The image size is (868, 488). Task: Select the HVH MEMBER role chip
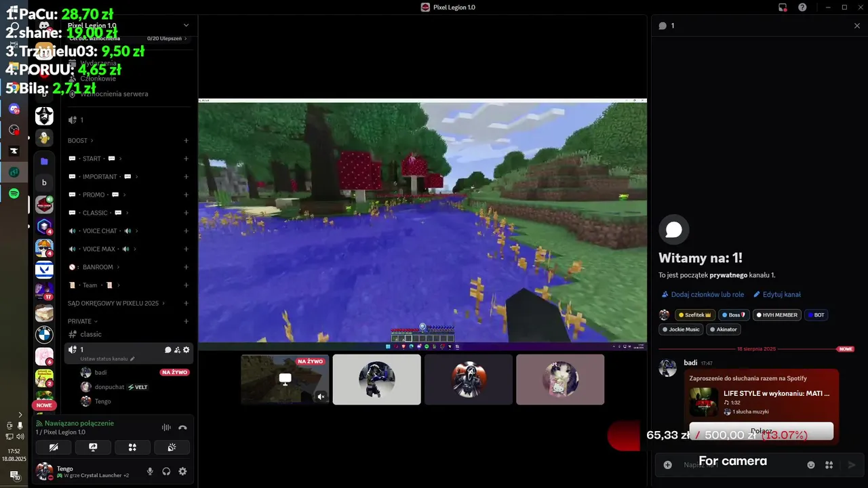pyautogui.click(x=777, y=315)
